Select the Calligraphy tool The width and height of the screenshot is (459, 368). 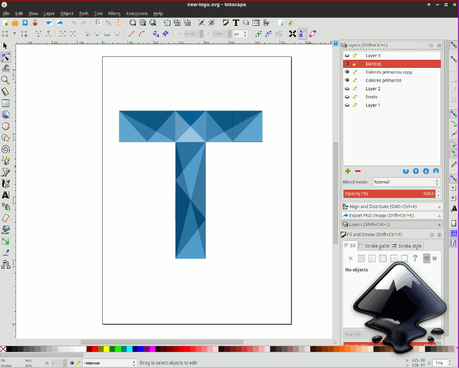(5, 184)
